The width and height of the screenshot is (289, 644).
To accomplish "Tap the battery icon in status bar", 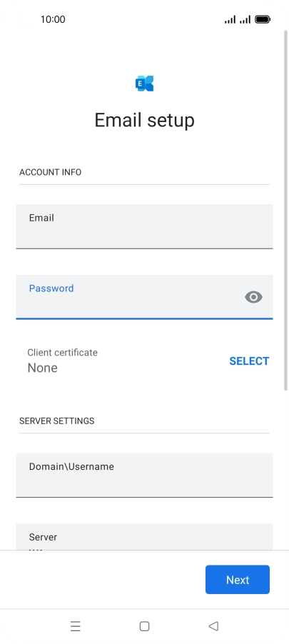I will [x=263, y=19].
